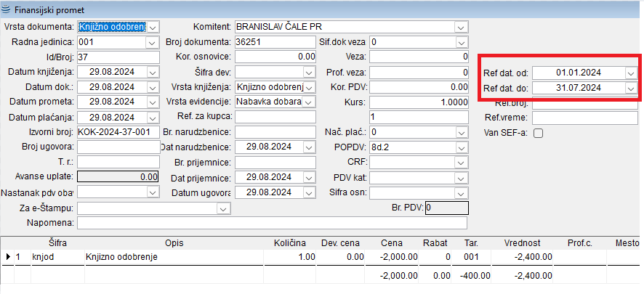Click the Izvorni broj text field
Viewport: 644px width, 294px height.
(x=117, y=132)
